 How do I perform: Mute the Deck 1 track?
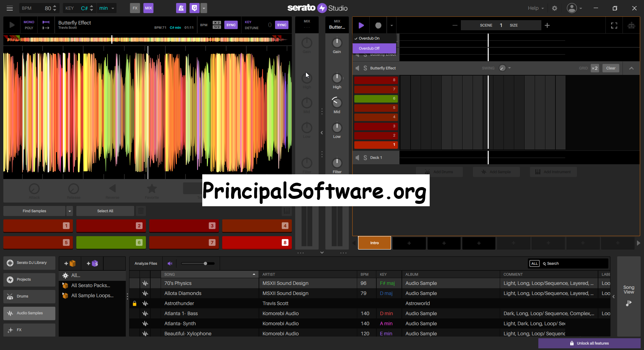tap(358, 158)
